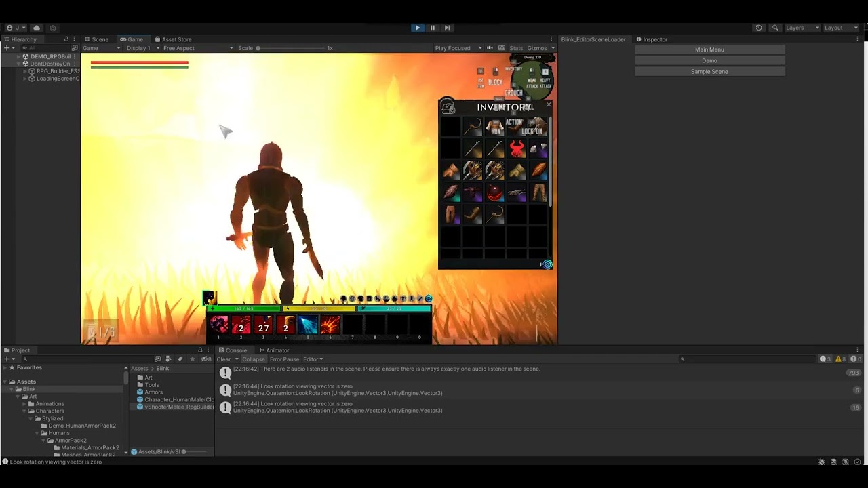
Task: Open the Layout dropdown
Action: (842, 28)
